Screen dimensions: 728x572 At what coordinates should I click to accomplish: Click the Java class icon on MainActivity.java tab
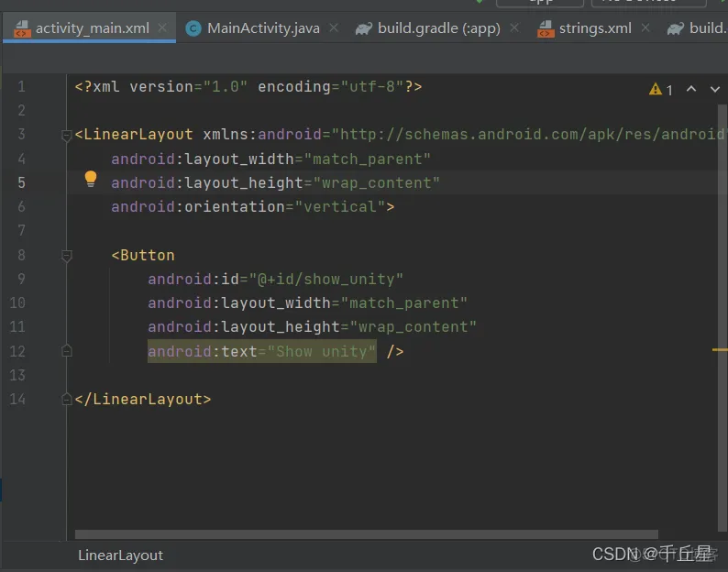pyautogui.click(x=193, y=28)
